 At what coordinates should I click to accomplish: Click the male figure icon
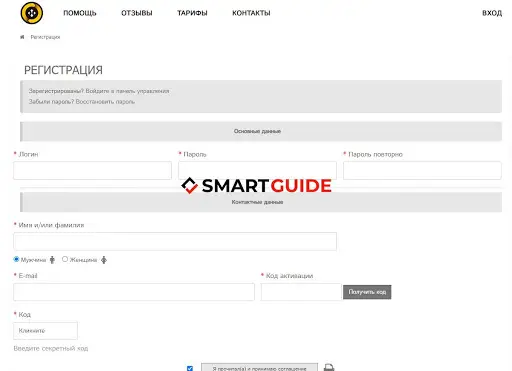click(x=52, y=260)
